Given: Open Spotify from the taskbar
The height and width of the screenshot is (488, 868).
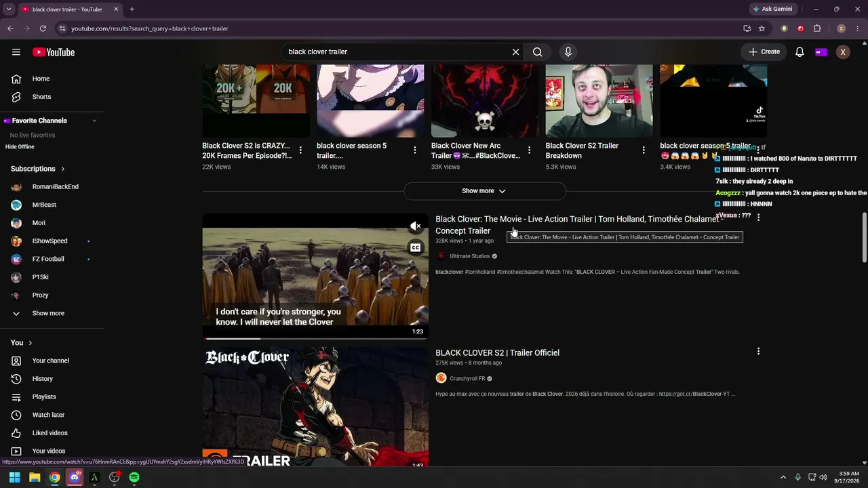Looking at the screenshot, I should [x=134, y=477].
